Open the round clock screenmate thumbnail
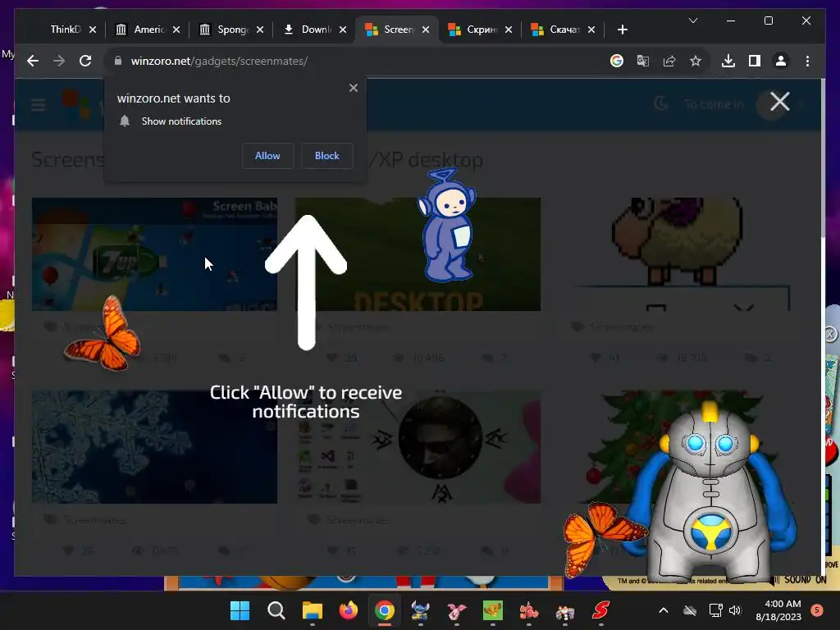 418,447
